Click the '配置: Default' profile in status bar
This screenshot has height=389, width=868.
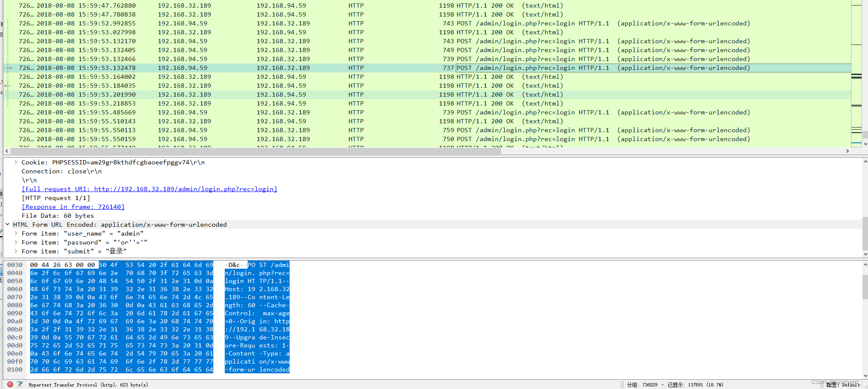pos(843,385)
